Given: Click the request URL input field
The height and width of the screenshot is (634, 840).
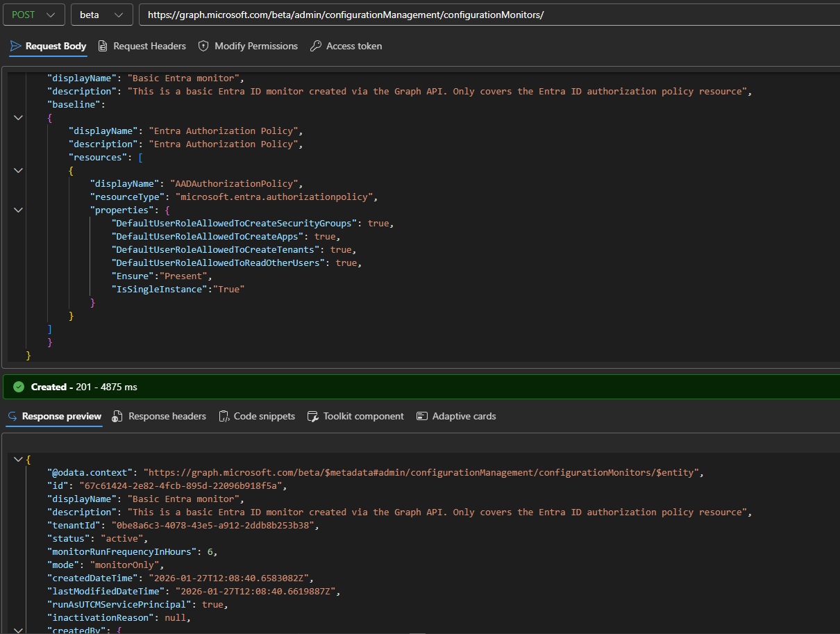Looking at the screenshot, I should click(x=486, y=15).
